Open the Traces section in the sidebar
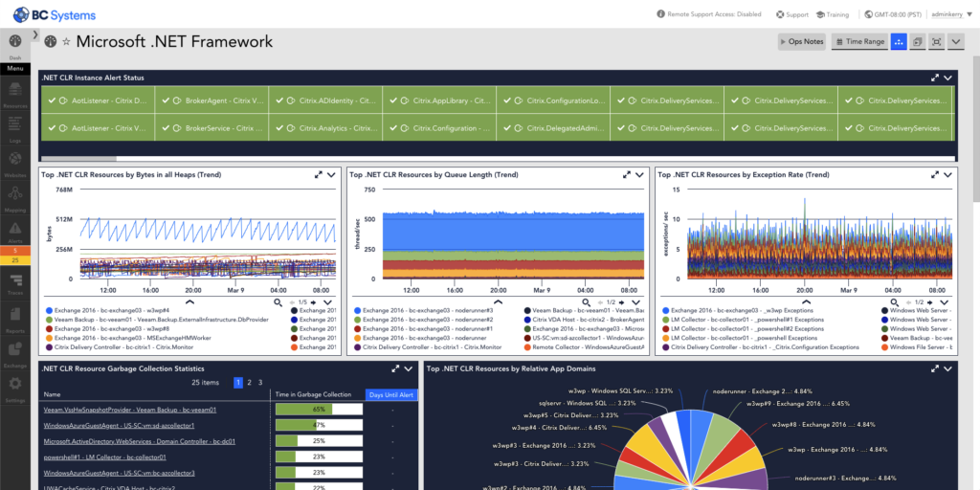The image size is (980, 490). tap(15, 283)
